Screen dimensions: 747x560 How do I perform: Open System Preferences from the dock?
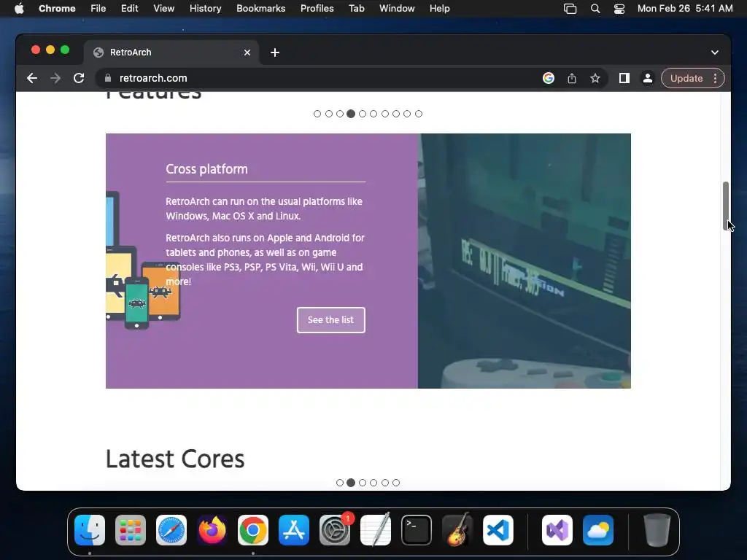tap(334, 530)
